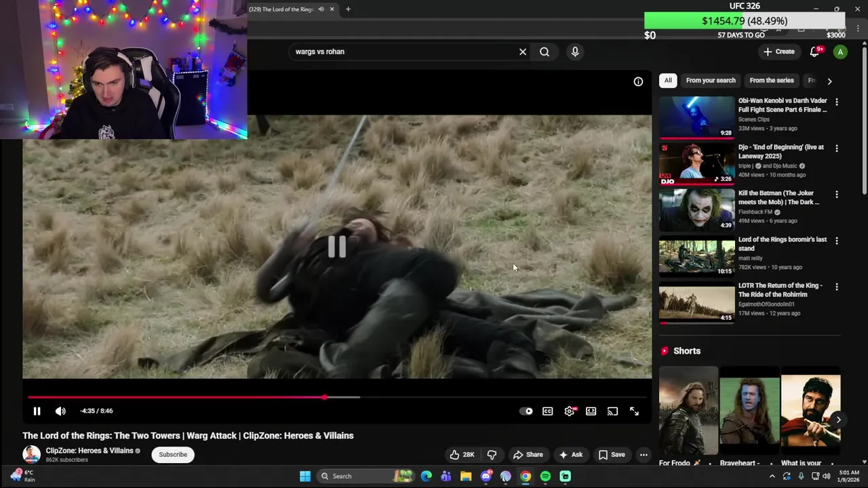
Task: Show more filter chips with the chevron
Action: 829,81
